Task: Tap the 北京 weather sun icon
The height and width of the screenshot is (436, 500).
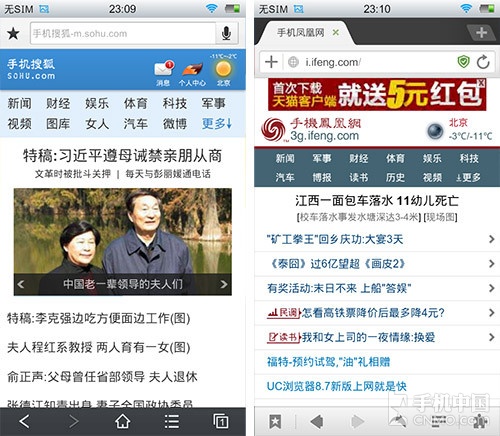Action: [x=223, y=69]
